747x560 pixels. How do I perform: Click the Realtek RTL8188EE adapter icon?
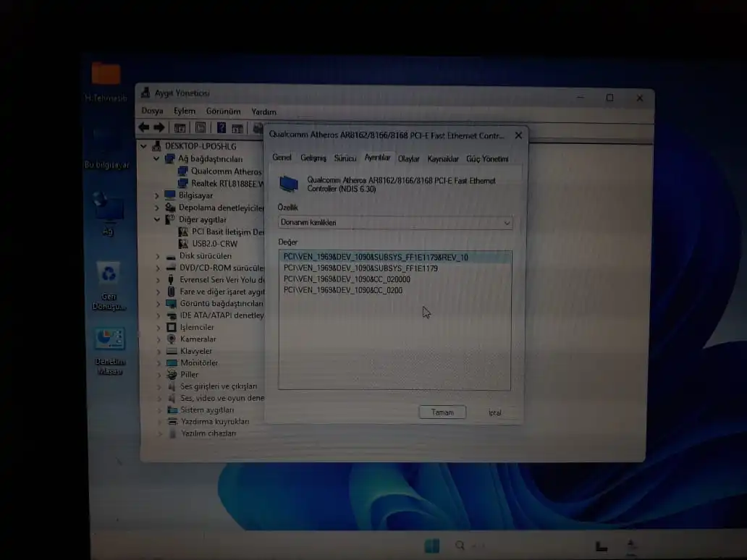pos(182,183)
